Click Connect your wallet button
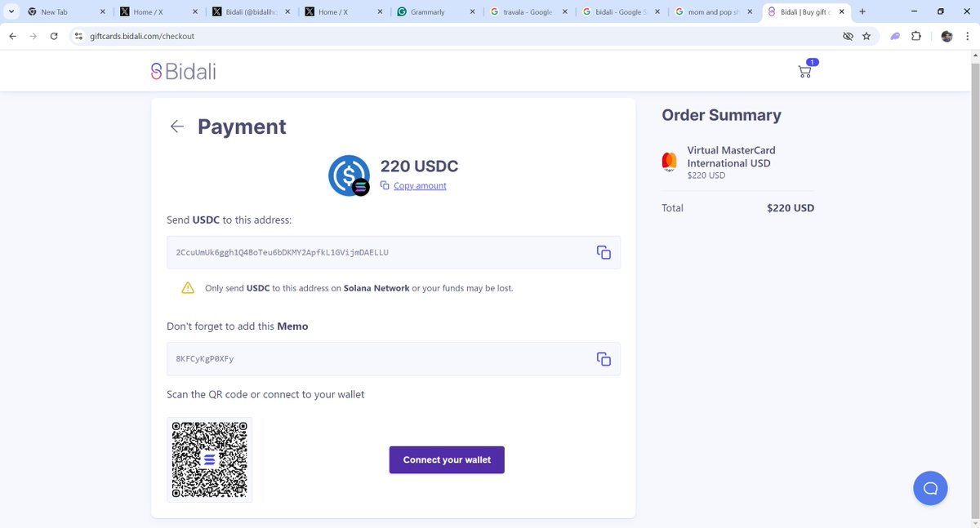This screenshot has height=528, width=980. click(447, 459)
